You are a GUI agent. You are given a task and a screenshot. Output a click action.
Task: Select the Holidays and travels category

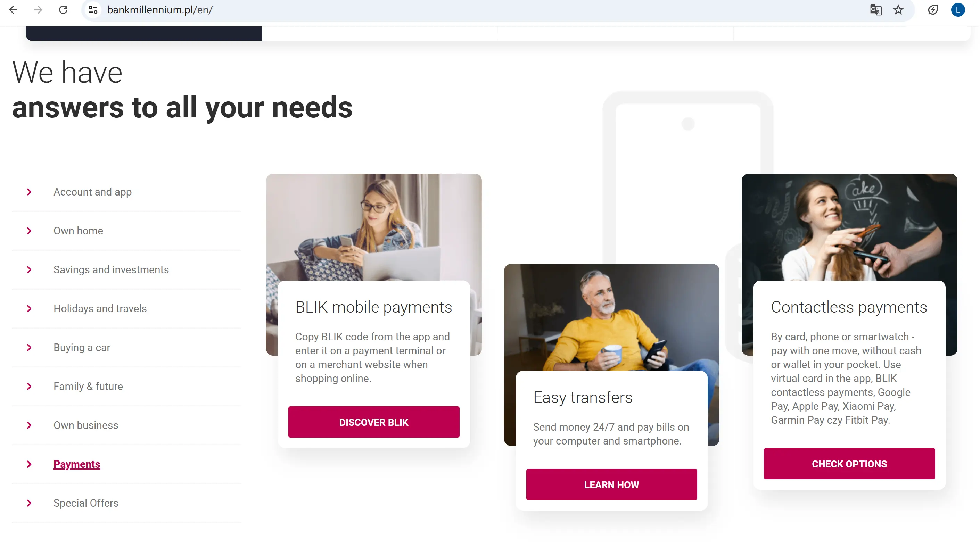[100, 308]
